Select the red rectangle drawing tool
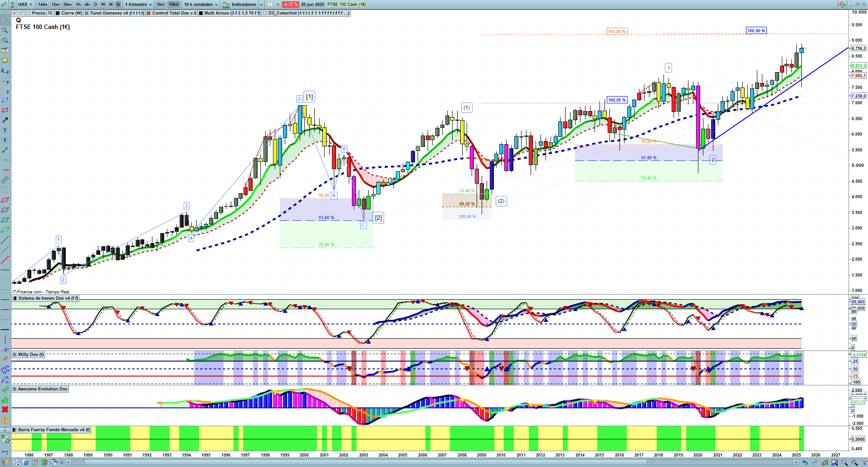868x467 pixels. coord(5,110)
